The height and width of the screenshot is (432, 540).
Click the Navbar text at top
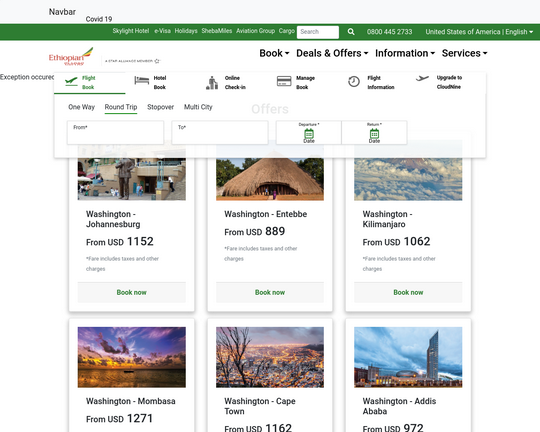point(62,12)
